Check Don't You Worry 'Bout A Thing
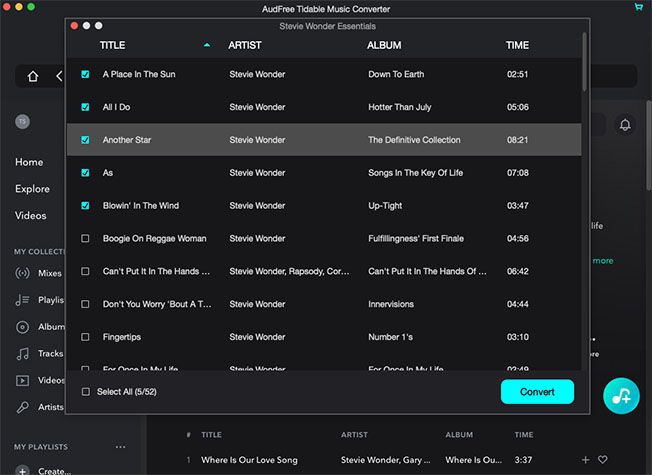Screen dimensions: 652x475 coord(85,304)
